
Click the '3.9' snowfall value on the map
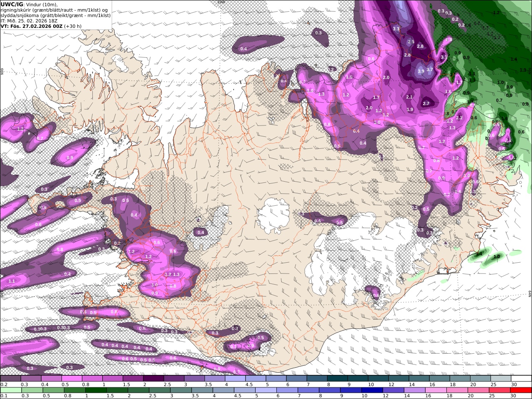421,71
